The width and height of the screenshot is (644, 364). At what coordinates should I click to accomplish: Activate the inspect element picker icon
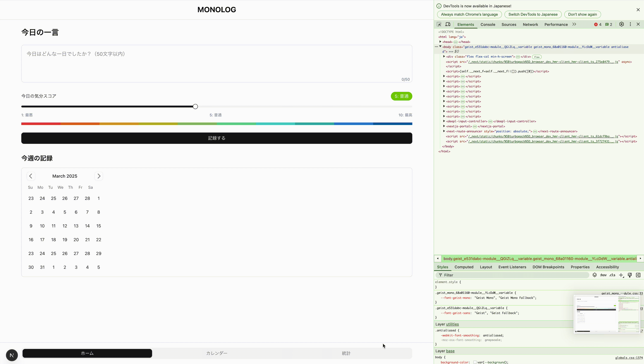(x=439, y=24)
